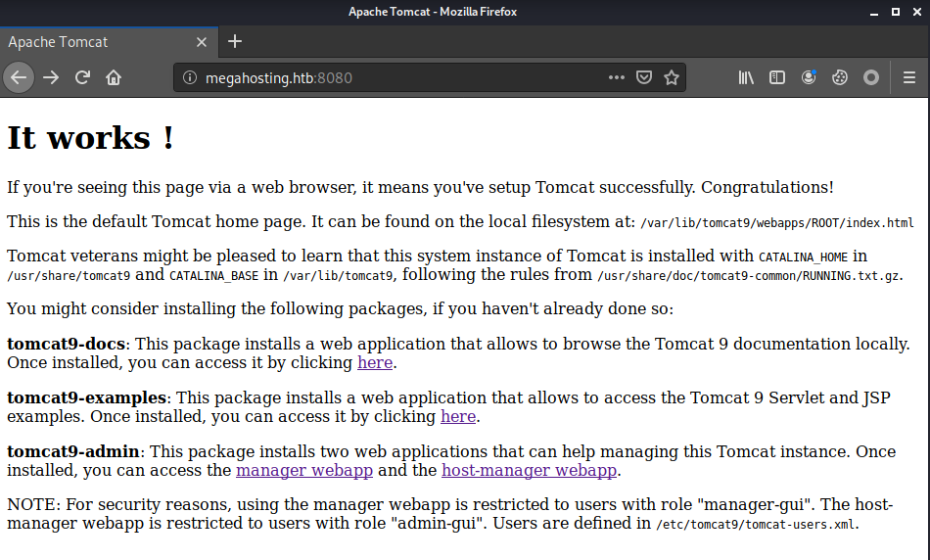Click the /var/lib/tomcat9/webapps/ROOT/index.html path
The height and width of the screenshot is (560, 930).
(777, 223)
